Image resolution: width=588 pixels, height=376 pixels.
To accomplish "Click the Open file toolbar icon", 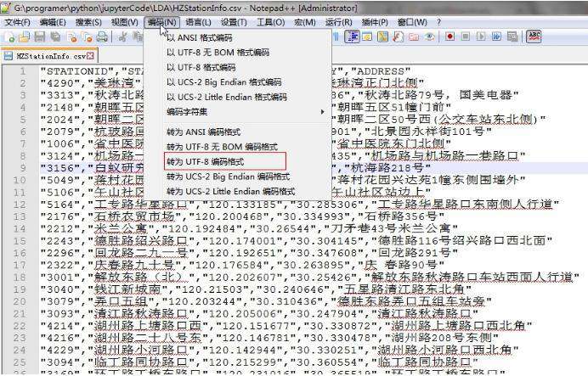I will [x=25, y=36].
